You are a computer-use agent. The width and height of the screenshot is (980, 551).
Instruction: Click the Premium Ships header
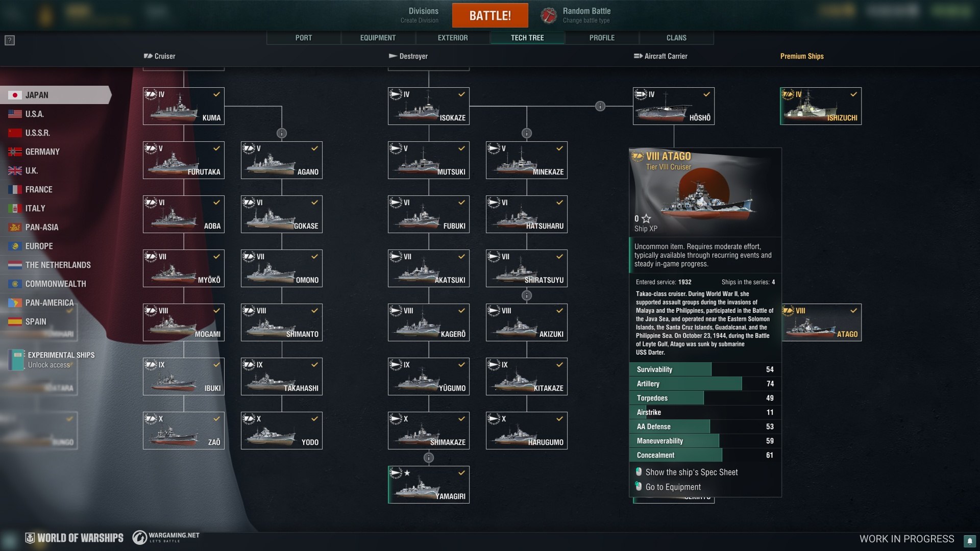pyautogui.click(x=802, y=56)
